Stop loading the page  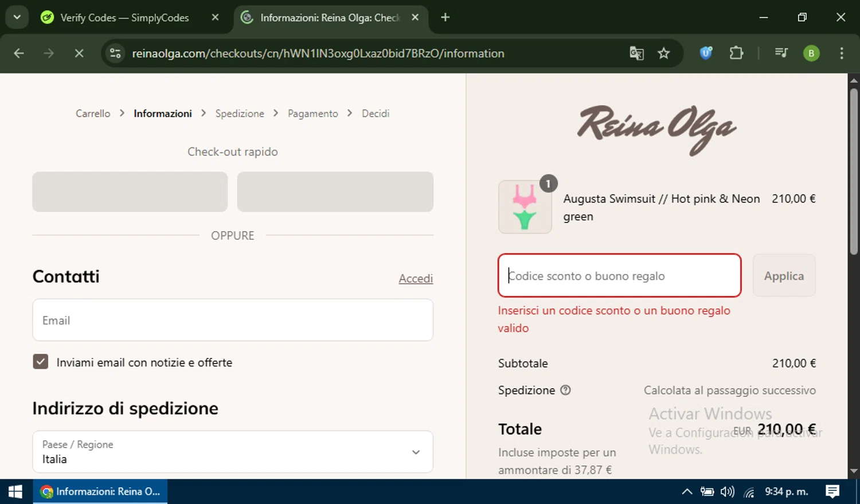coord(79,53)
